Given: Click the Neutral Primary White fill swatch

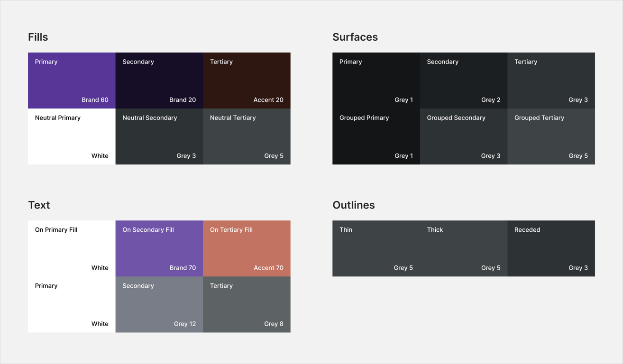Looking at the screenshot, I should pos(72,136).
